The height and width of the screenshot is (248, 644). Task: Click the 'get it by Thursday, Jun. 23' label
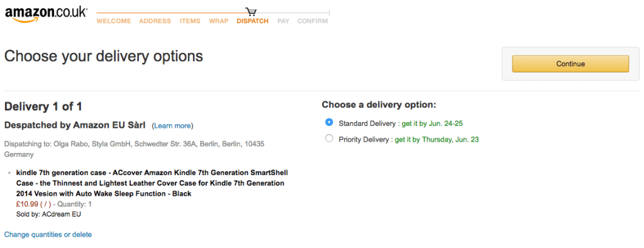pos(436,140)
